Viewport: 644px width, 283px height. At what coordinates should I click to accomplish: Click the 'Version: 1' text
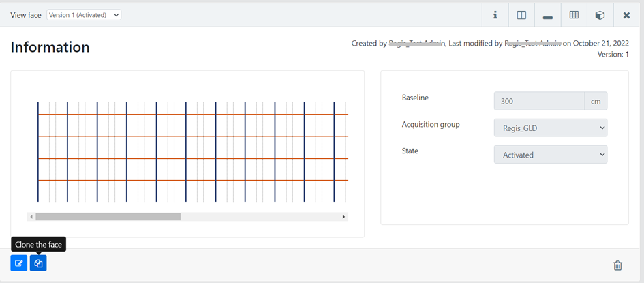(613, 54)
